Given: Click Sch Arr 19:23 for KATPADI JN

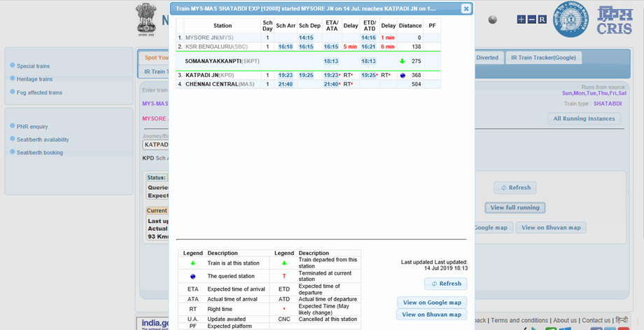Looking at the screenshot, I should pos(286,76).
